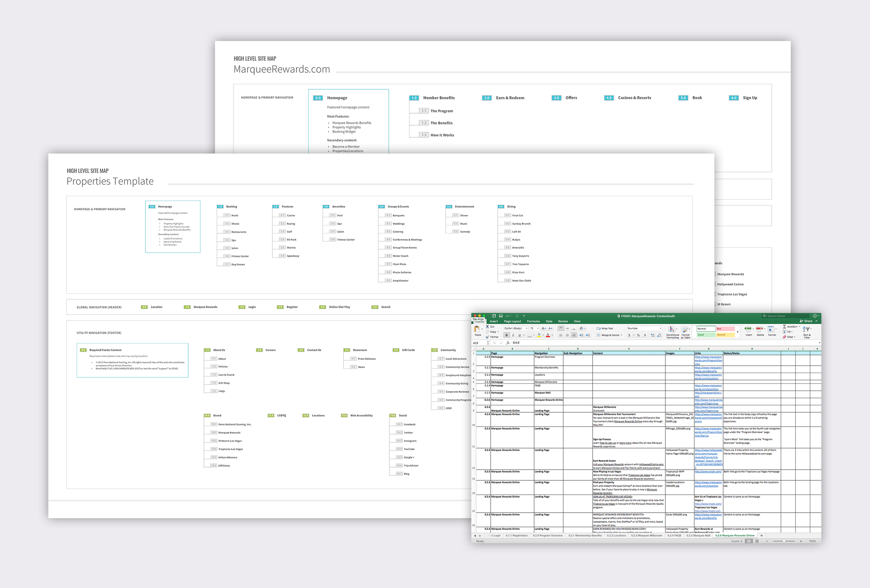Select center horizontal align button

coord(568,335)
